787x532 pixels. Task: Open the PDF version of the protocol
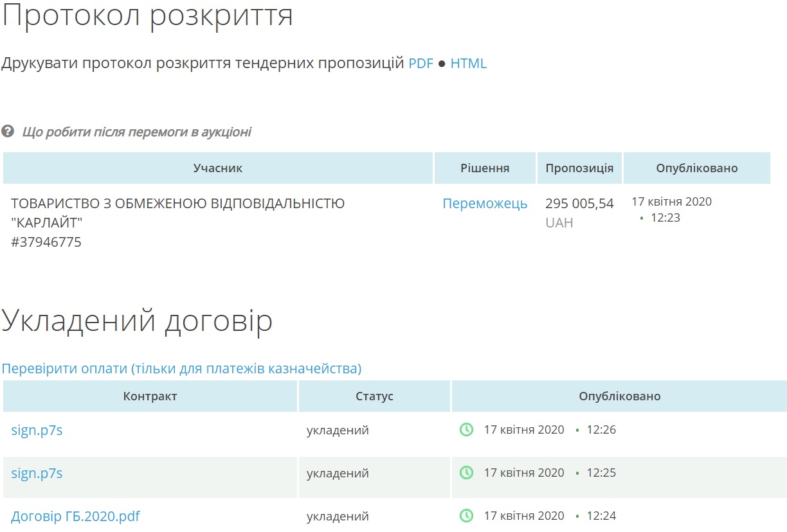pyautogui.click(x=421, y=64)
